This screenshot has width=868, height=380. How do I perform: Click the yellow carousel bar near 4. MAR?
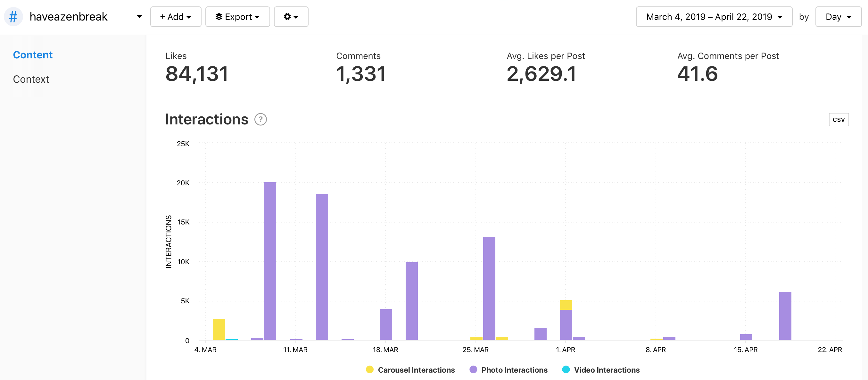(219, 329)
